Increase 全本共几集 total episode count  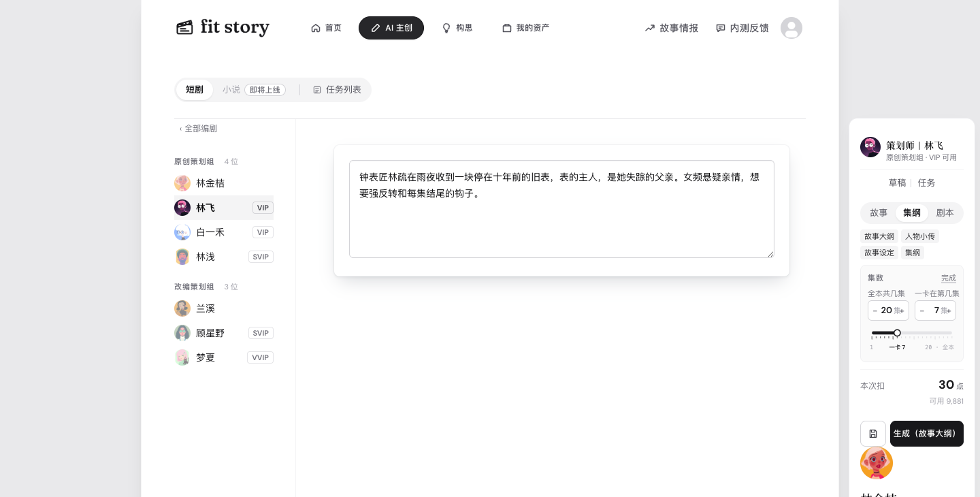point(902,311)
